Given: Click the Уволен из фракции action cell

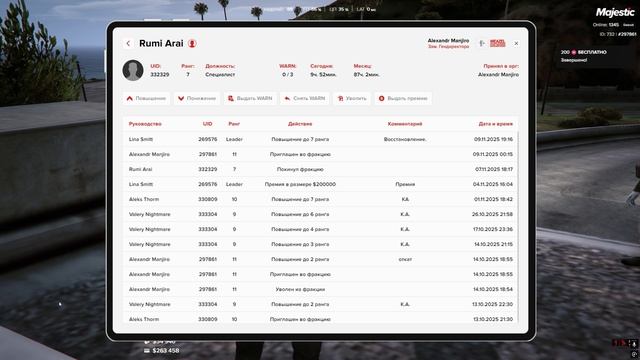Looking at the screenshot, I should [x=300, y=289].
